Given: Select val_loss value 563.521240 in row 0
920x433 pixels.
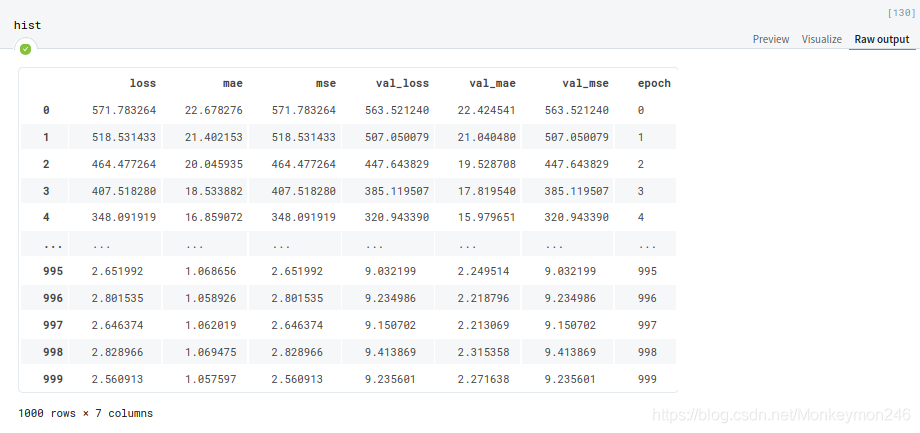Looking at the screenshot, I should pyautogui.click(x=397, y=110).
